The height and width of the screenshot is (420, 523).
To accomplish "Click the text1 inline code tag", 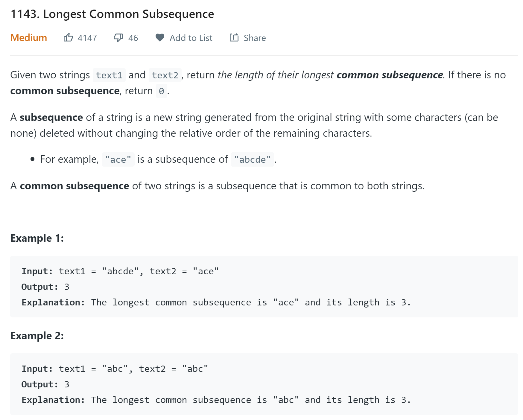I will pyautogui.click(x=109, y=75).
